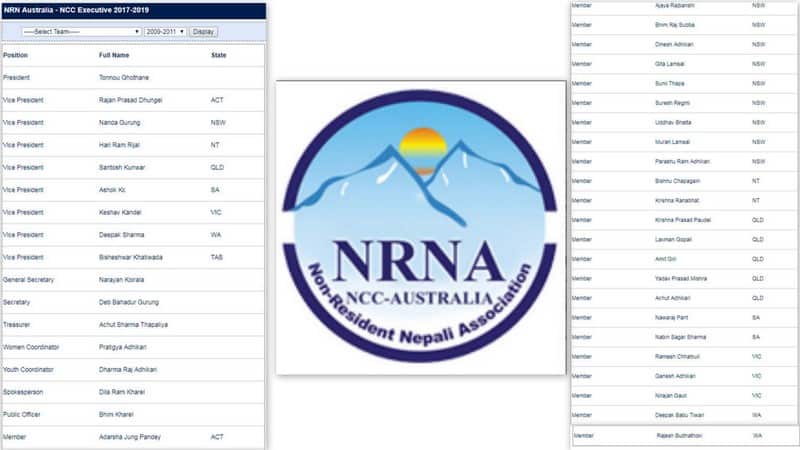Image resolution: width=800 pixels, height=450 pixels.
Task: Select the name Adarsha Jung Pandey
Action: tap(130, 437)
